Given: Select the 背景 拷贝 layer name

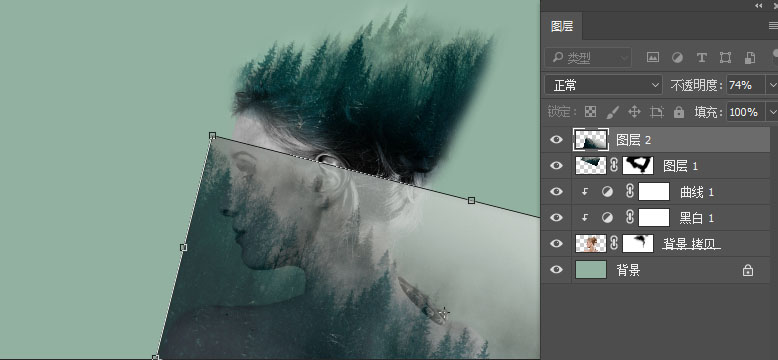Looking at the screenshot, I should (x=692, y=243).
